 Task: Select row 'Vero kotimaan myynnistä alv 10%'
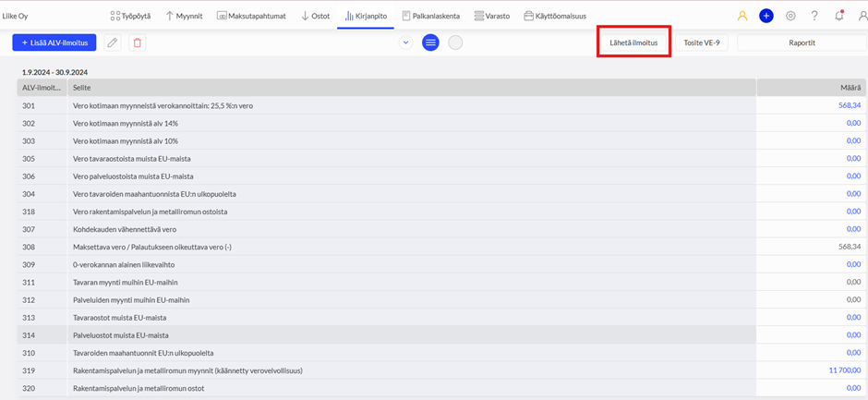440,140
